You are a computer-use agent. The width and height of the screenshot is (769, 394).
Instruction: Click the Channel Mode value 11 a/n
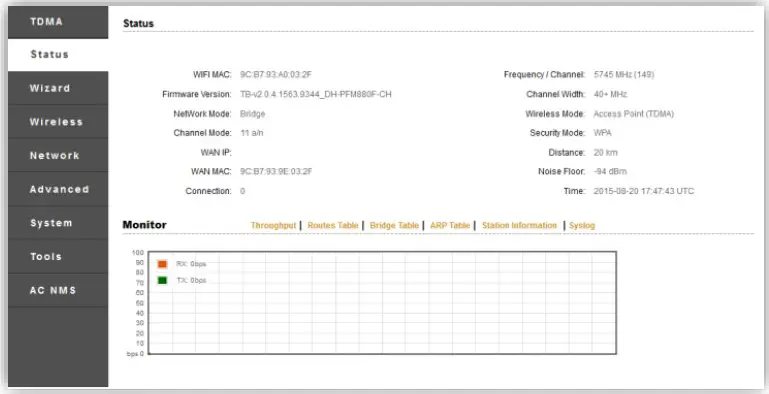click(x=252, y=133)
